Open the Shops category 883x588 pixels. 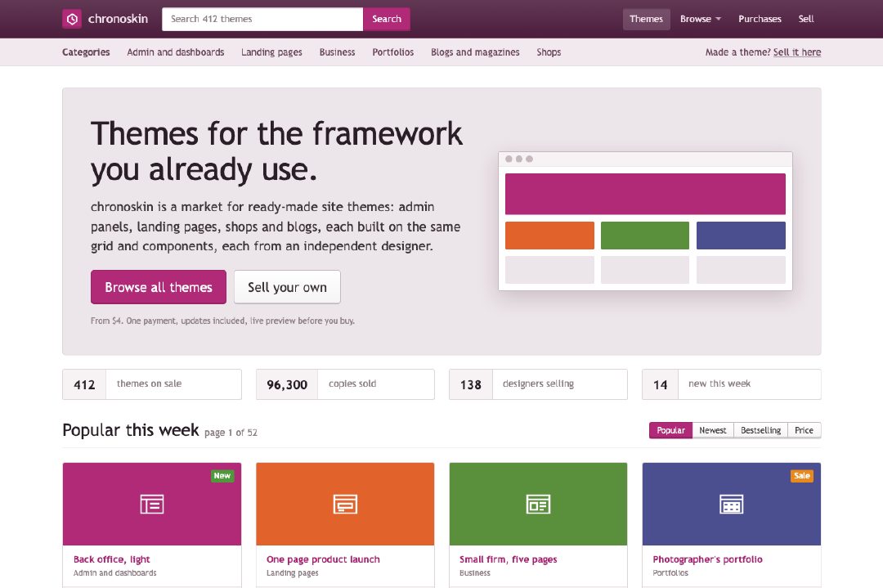coord(549,52)
